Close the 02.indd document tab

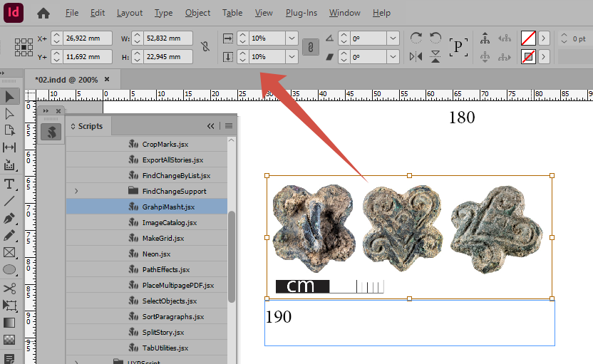coord(107,79)
